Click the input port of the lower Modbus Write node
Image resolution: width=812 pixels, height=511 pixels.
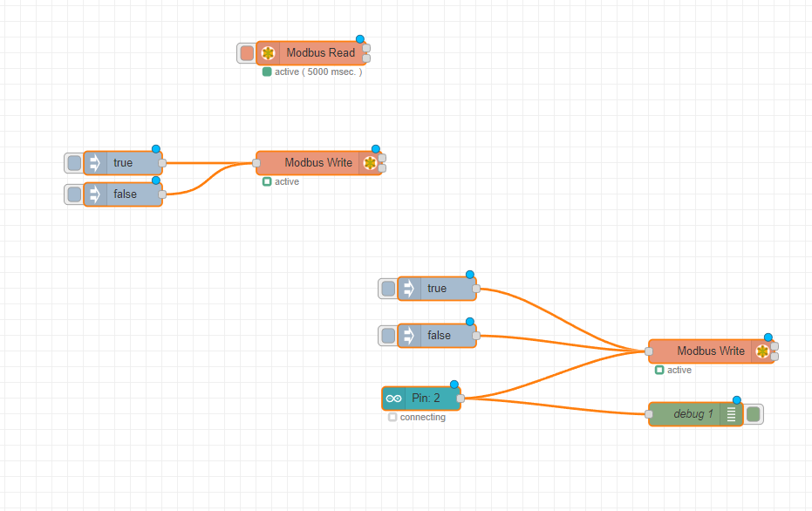tap(649, 351)
